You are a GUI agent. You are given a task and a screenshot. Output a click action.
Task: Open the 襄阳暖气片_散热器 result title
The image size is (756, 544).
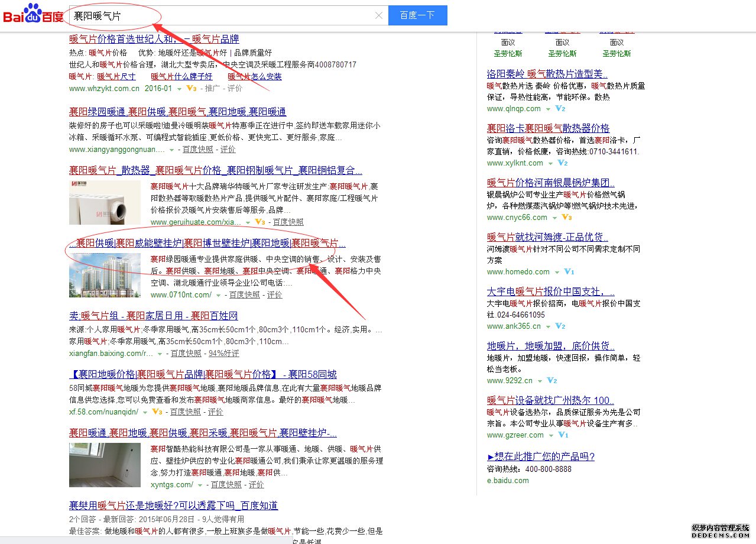[x=216, y=170]
